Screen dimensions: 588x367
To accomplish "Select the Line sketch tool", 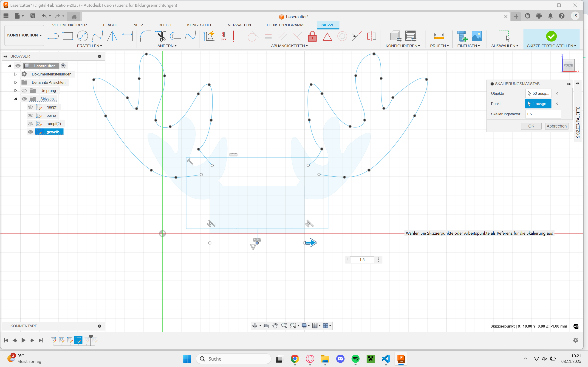I will [x=53, y=36].
